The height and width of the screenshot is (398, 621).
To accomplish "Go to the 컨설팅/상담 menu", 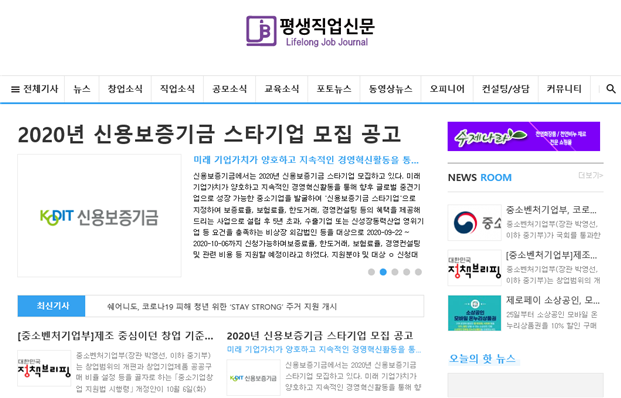I will pos(505,89).
